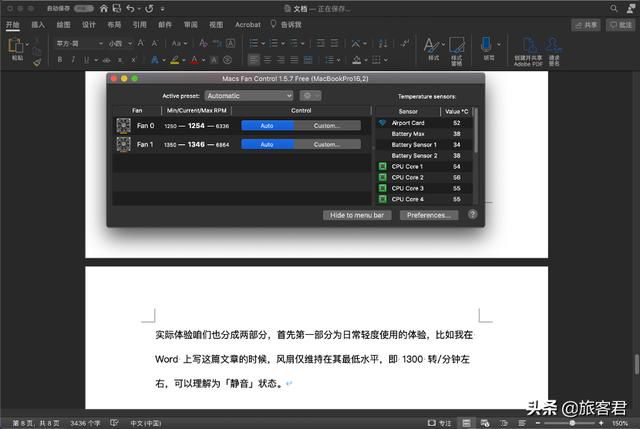
Task: Open the spelling check icon in the status bar
Action: pyautogui.click(x=114, y=423)
